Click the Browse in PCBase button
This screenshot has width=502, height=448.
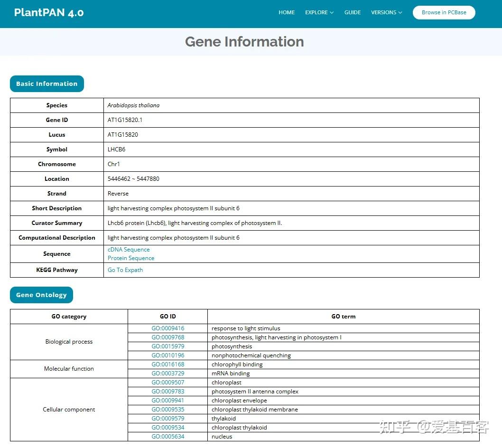tap(444, 12)
